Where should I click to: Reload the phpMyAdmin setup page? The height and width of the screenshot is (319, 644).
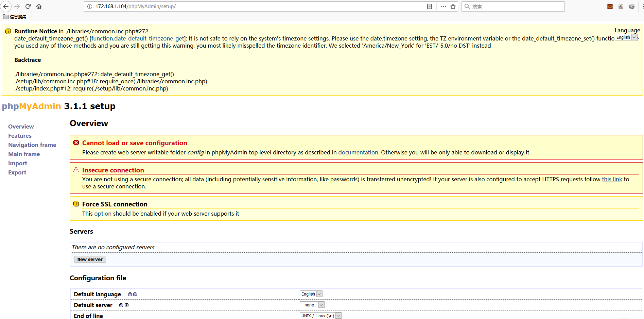click(x=28, y=6)
